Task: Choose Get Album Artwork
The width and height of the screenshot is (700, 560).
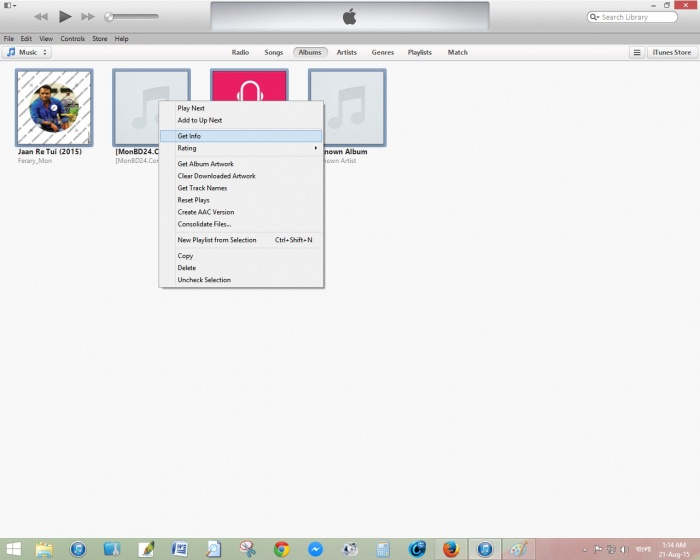Action: (x=241, y=164)
